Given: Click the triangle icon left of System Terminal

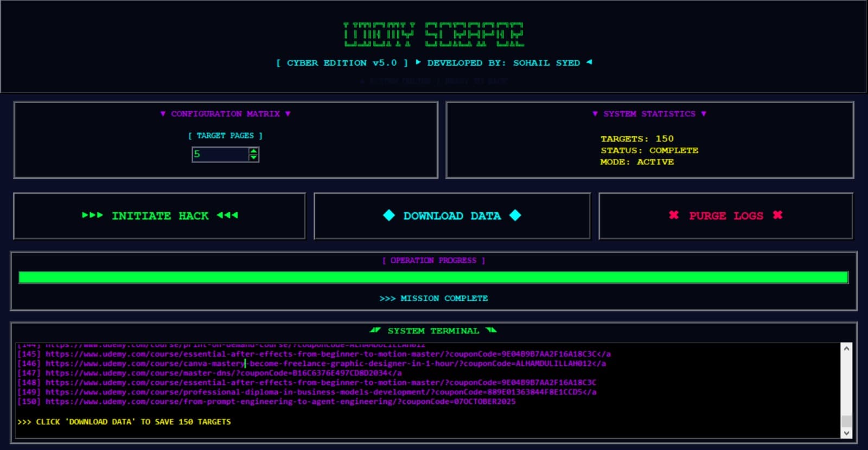Looking at the screenshot, I should tap(375, 330).
